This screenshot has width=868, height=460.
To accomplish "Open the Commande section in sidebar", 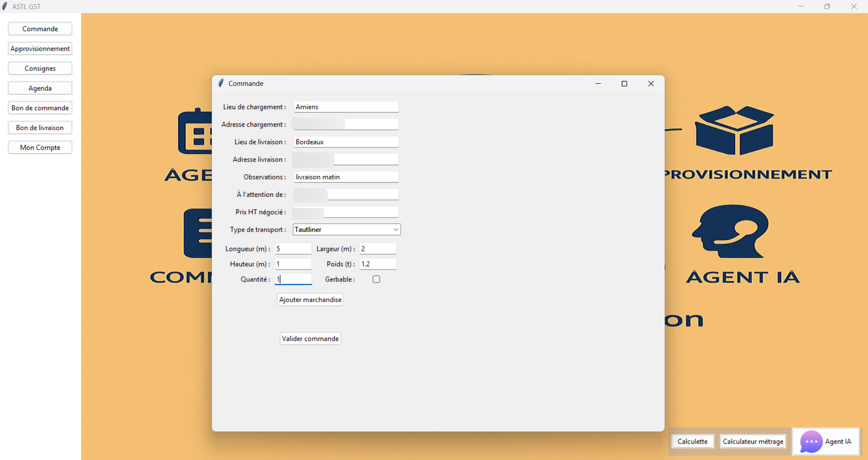I will pos(40,28).
